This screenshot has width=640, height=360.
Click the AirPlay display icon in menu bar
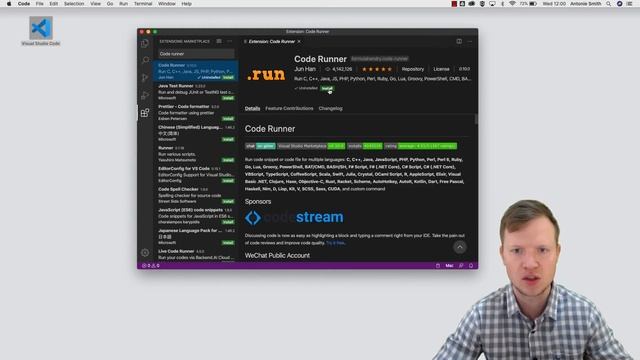point(492,4)
